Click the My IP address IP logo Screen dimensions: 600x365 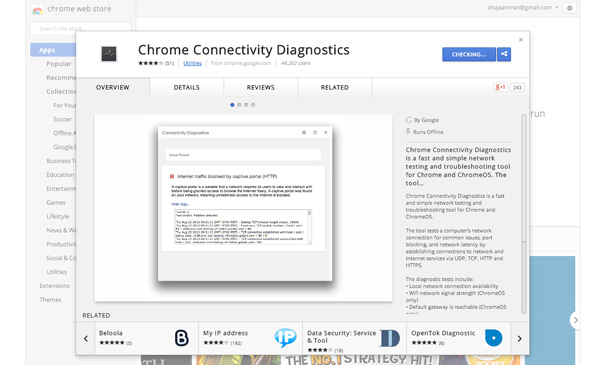(x=285, y=338)
